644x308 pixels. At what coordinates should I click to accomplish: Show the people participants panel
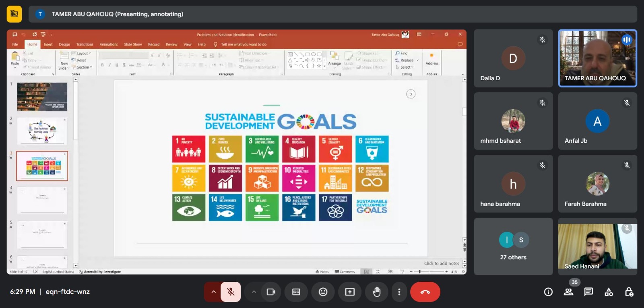click(x=568, y=292)
